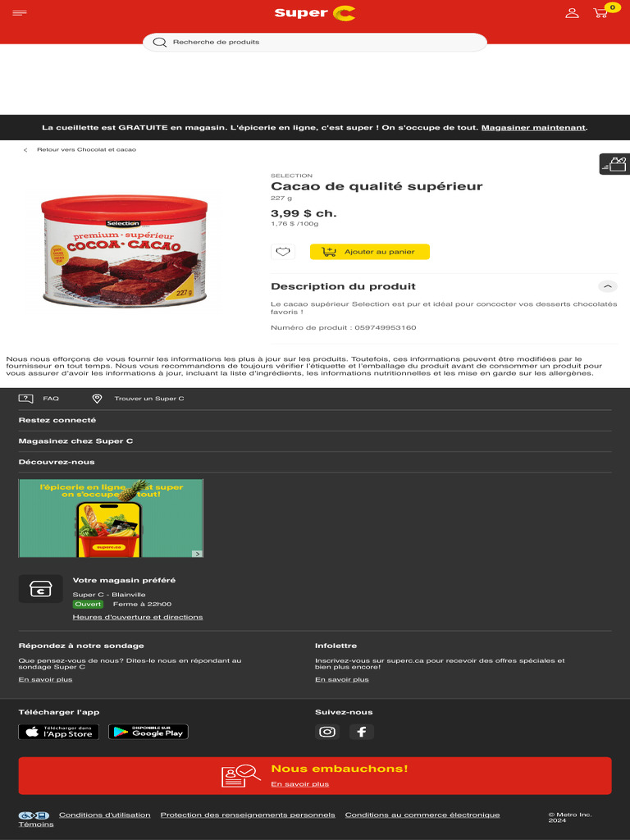Get the app on Google Play
This screenshot has width=630, height=840.
click(148, 732)
